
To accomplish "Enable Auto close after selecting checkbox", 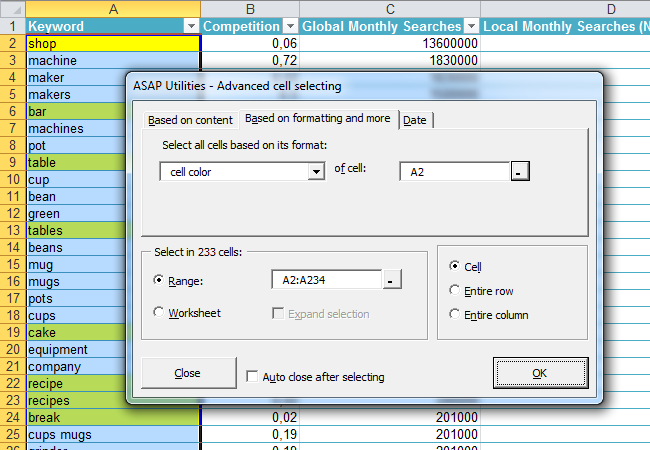I will [x=252, y=376].
